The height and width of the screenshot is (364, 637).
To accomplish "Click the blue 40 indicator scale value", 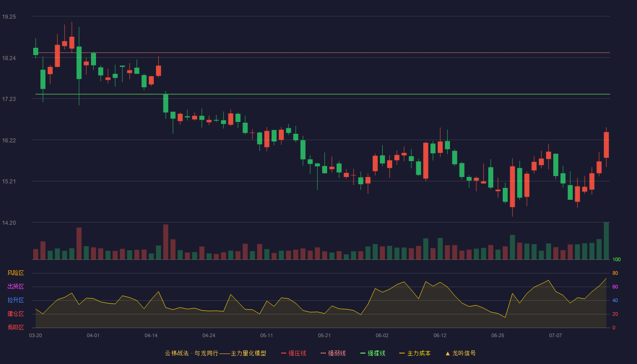I will point(615,300).
